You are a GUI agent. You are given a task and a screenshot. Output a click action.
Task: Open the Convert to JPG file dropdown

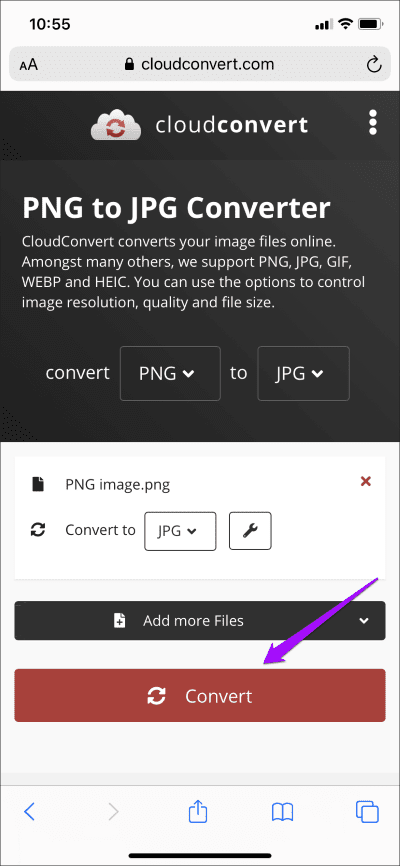tap(180, 531)
